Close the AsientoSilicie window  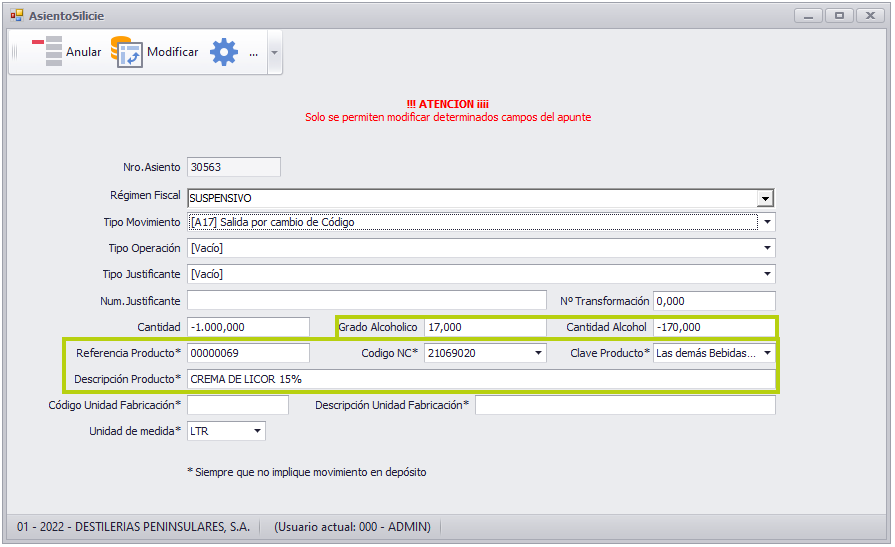870,15
